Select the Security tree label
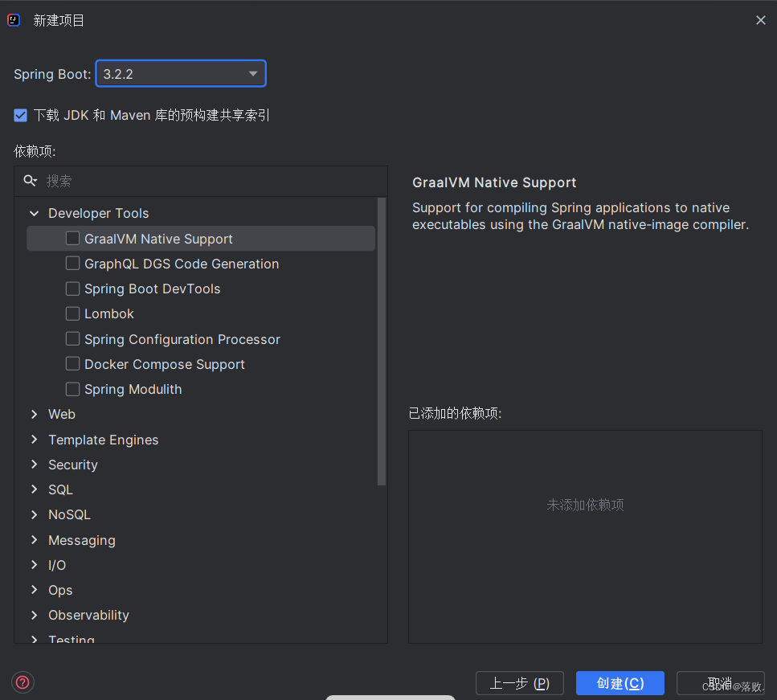The image size is (777, 700). (x=73, y=465)
